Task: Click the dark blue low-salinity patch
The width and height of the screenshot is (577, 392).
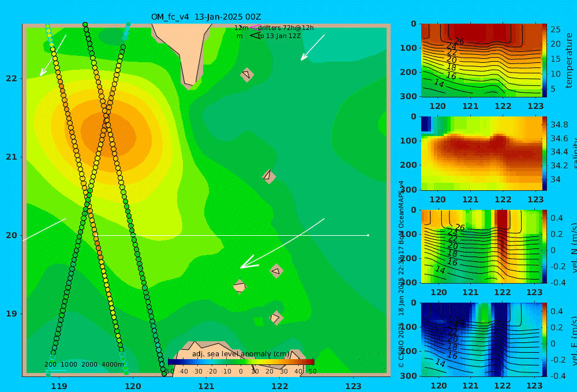Action: click(x=426, y=124)
